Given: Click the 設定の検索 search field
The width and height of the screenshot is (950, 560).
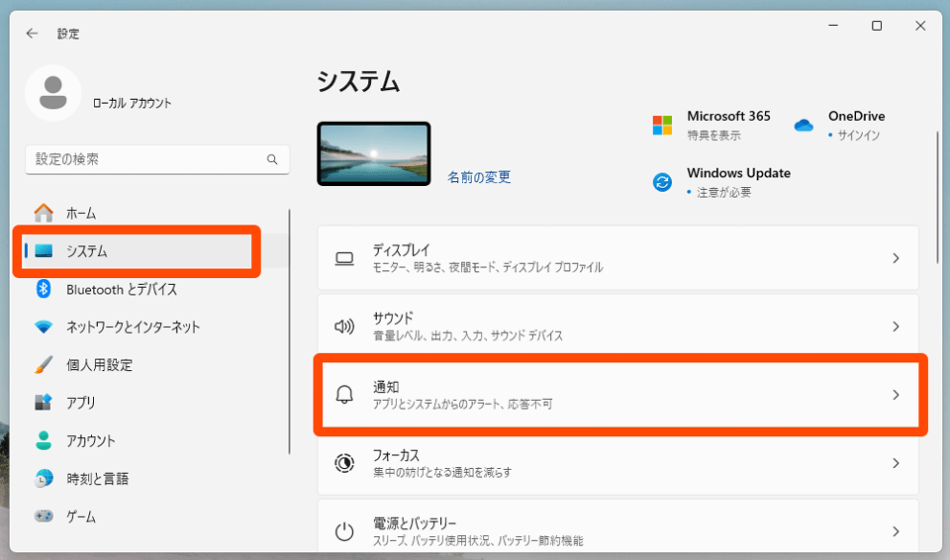Looking at the screenshot, I should (157, 159).
